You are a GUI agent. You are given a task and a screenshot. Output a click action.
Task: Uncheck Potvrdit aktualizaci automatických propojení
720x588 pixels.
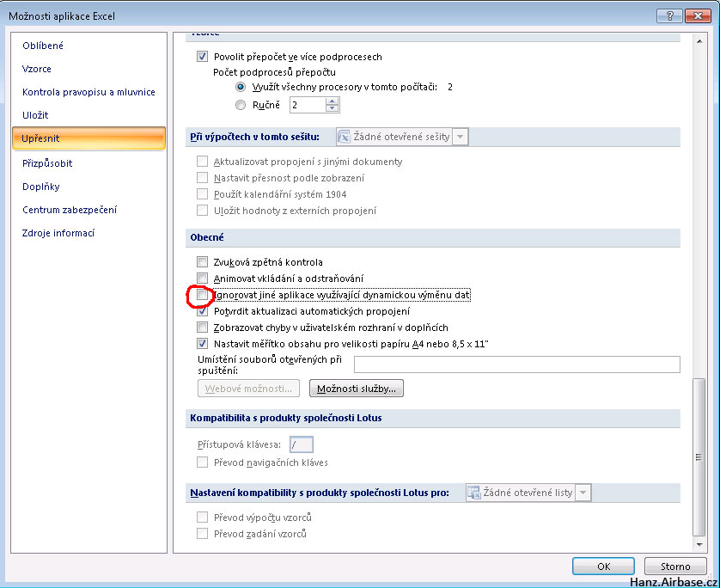pos(202,311)
